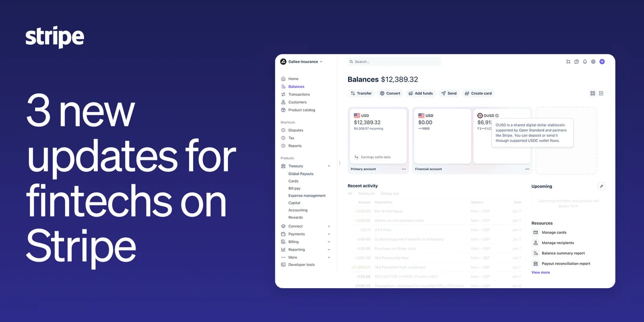Viewport: 644px width, 322px height.
Task: Click the pencil edit icon beside Upcoming
Action: (601, 186)
